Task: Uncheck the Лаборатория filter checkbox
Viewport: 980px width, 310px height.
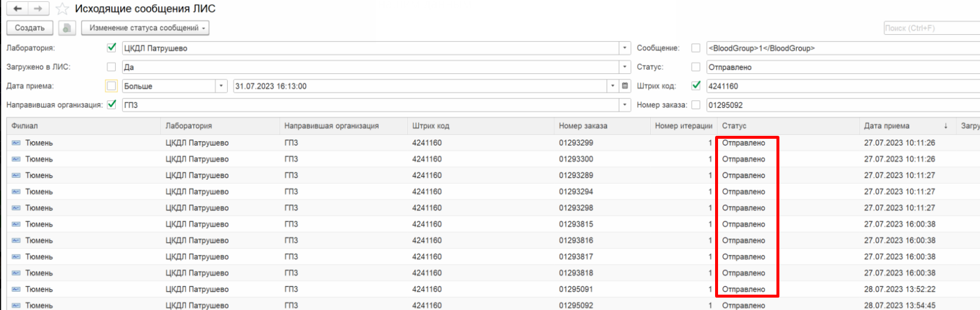Action: pyautogui.click(x=112, y=48)
